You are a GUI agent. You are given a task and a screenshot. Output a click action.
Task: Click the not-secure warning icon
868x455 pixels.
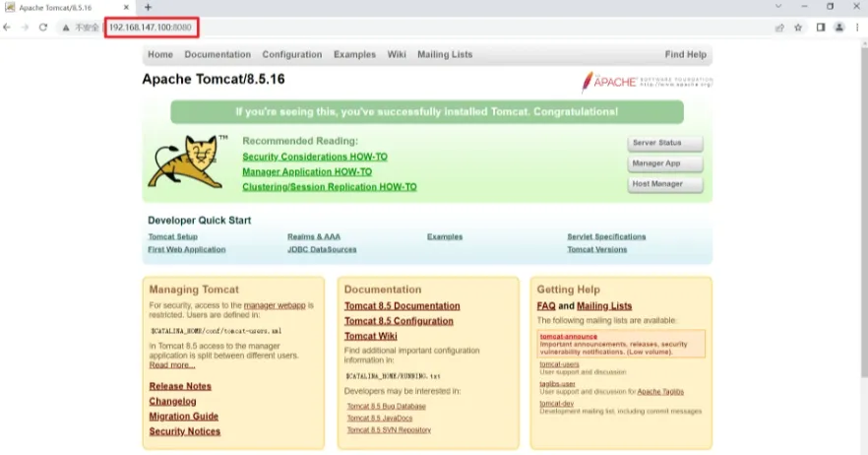(x=66, y=28)
